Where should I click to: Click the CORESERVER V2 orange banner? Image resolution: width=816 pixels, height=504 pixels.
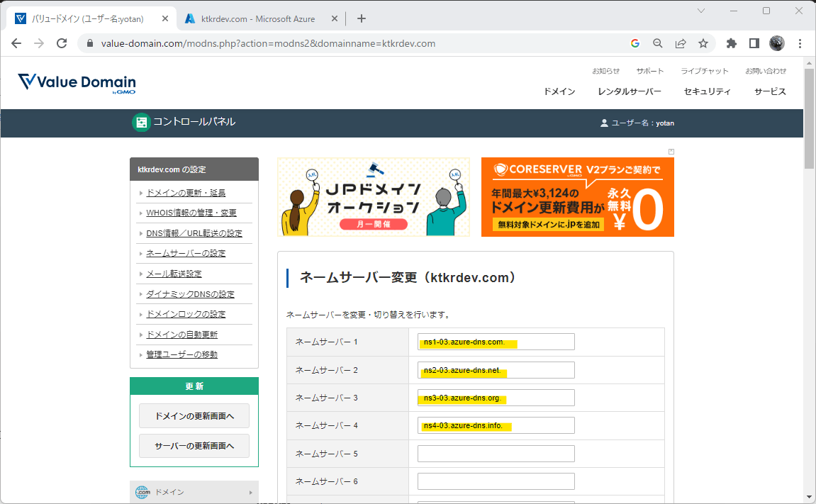tap(578, 197)
